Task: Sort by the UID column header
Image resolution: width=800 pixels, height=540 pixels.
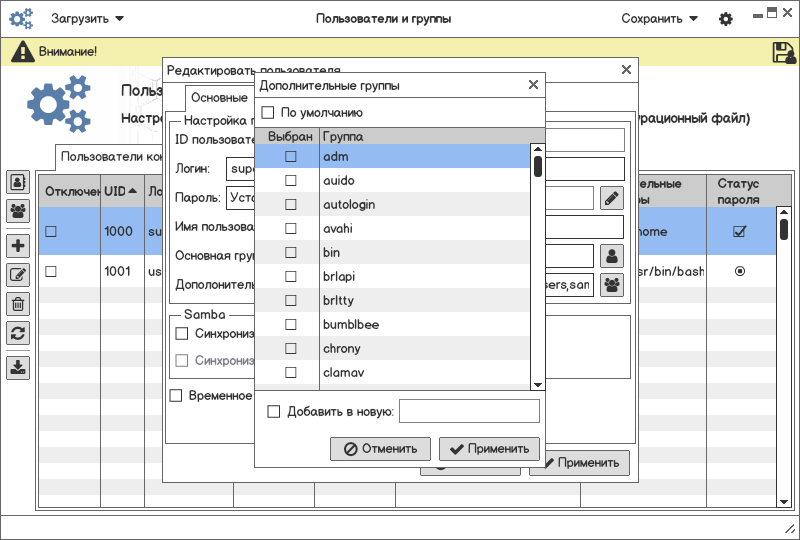Action: pos(115,192)
